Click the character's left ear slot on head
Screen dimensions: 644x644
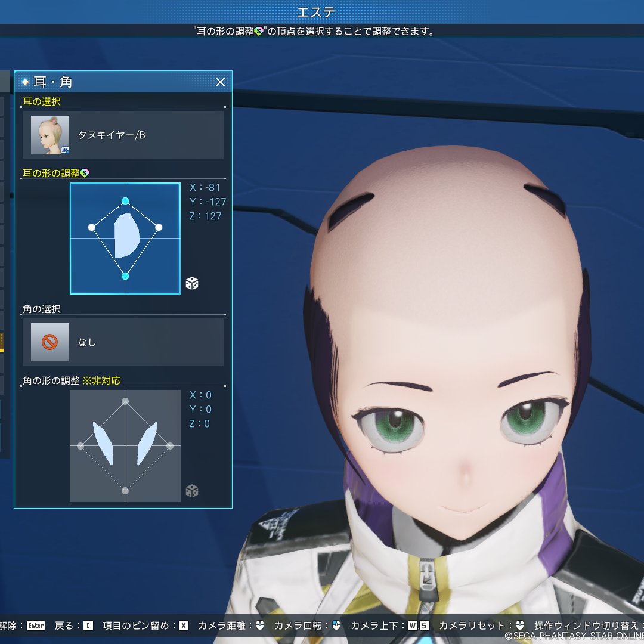click(544, 200)
